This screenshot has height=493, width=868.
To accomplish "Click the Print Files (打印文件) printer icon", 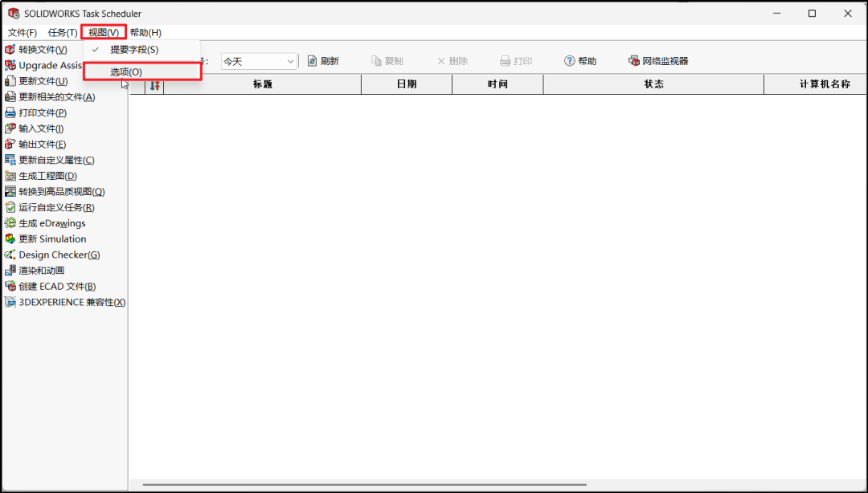I will [10, 113].
